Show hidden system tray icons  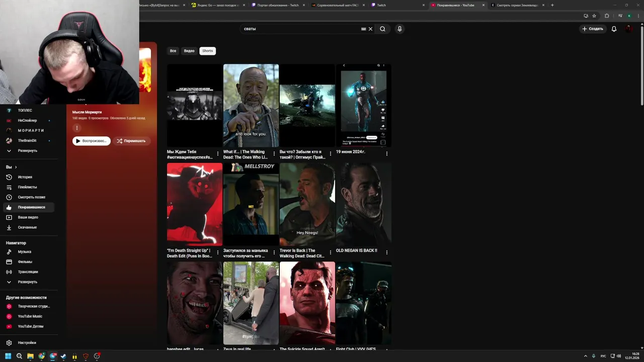pyautogui.click(x=585, y=356)
